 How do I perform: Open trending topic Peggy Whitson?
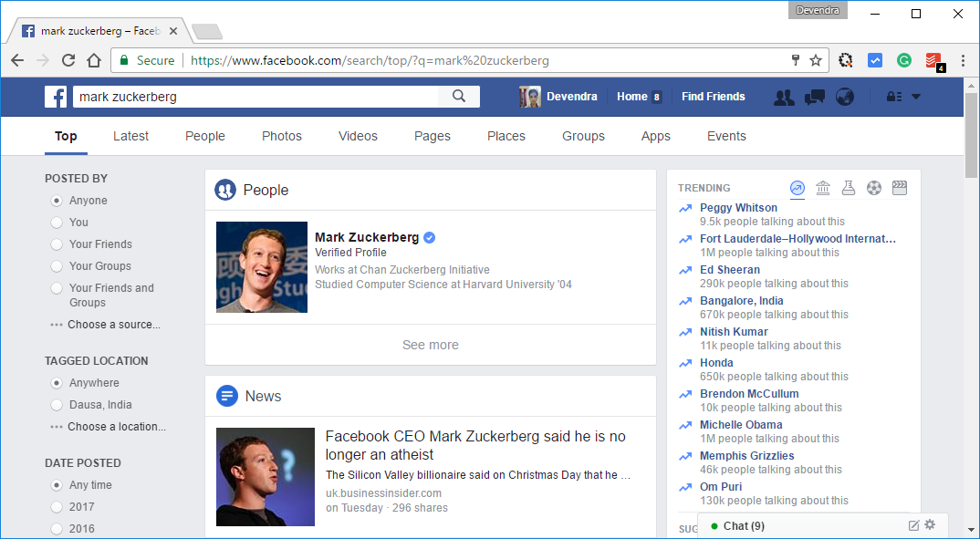[x=739, y=208]
